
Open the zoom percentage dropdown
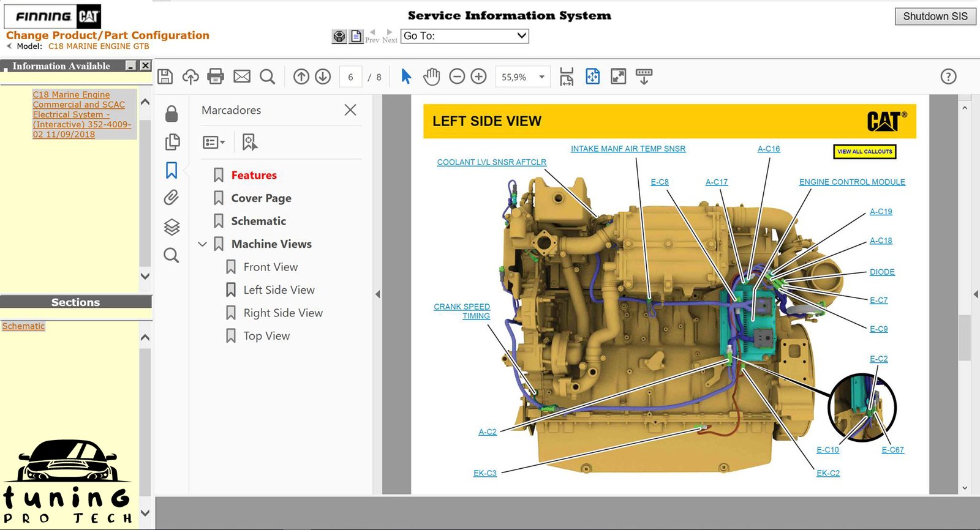click(x=541, y=77)
